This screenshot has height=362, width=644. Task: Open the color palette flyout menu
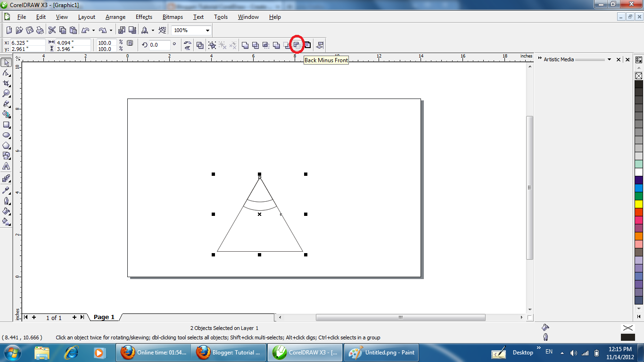click(x=639, y=60)
